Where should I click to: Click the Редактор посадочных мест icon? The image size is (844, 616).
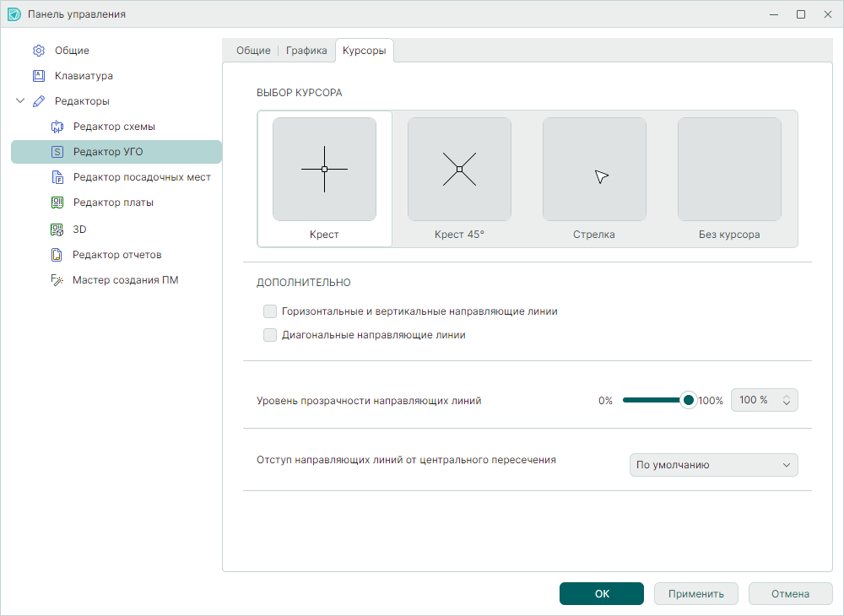tap(57, 177)
